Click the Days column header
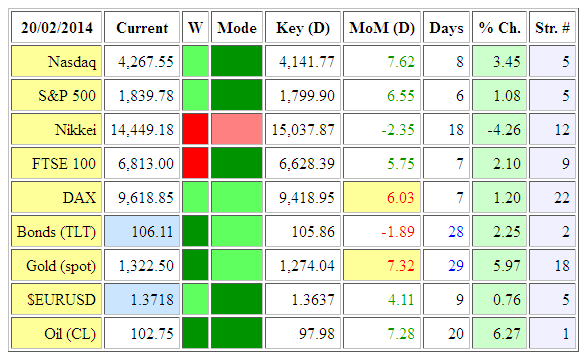Image resolution: width=586 pixels, height=360 pixels. pyautogui.click(x=446, y=27)
